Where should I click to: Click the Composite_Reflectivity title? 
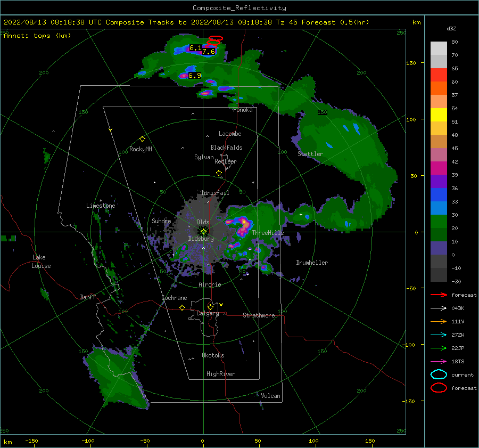pyautogui.click(x=239, y=8)
